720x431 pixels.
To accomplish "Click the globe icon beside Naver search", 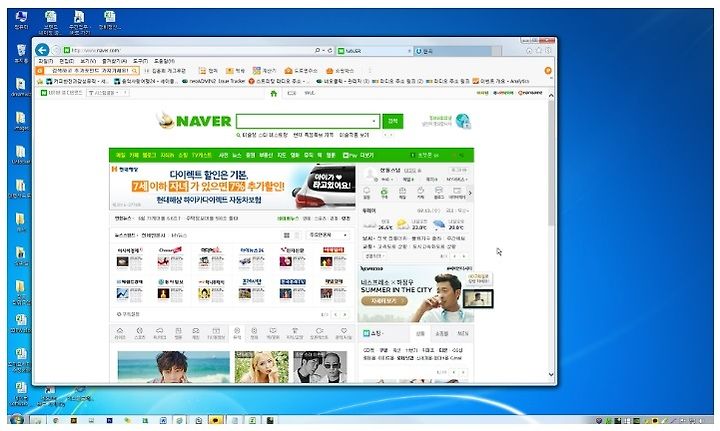I will (x=463, y=121).
